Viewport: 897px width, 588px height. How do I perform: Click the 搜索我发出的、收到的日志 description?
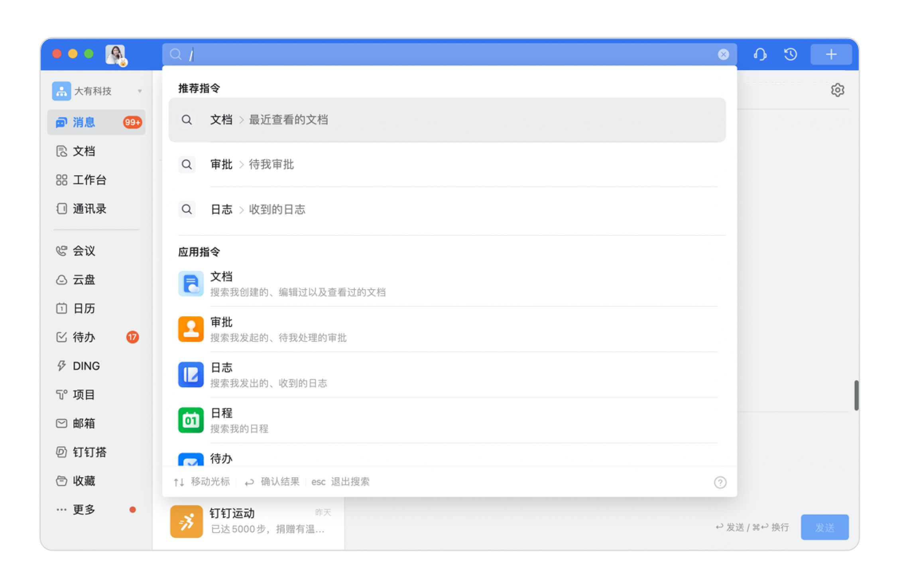coord(269,383)
